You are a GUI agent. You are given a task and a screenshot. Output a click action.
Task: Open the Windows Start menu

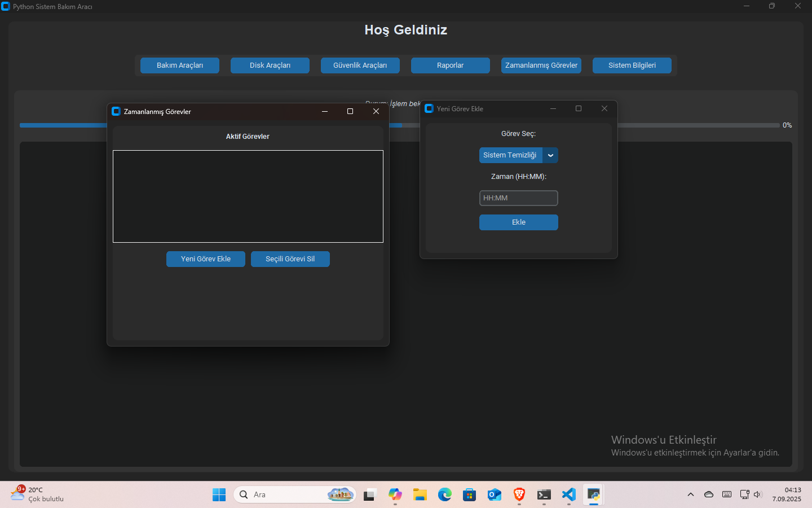[219, 495]
